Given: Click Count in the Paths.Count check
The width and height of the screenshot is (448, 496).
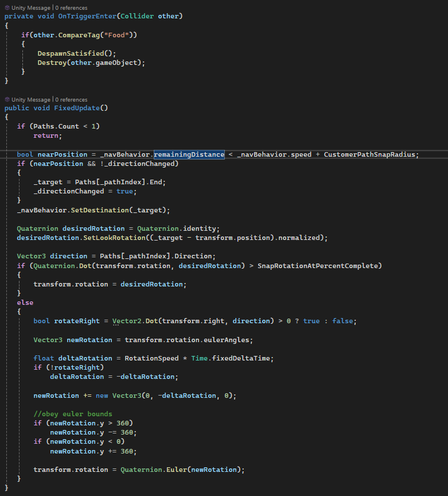Looking at the screenshot, I should coord(68,126).
